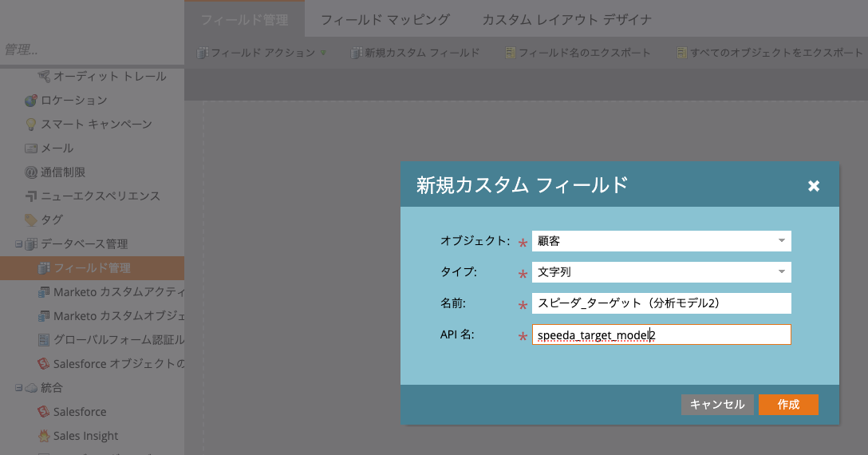Click the メール envelope icon
The height and width of the screenshot is (455, 868).
[31, 148]
